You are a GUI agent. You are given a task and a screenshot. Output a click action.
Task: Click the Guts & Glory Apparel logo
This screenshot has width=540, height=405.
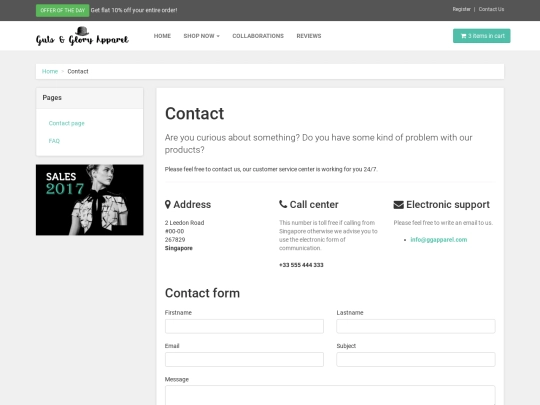(82, 36)
